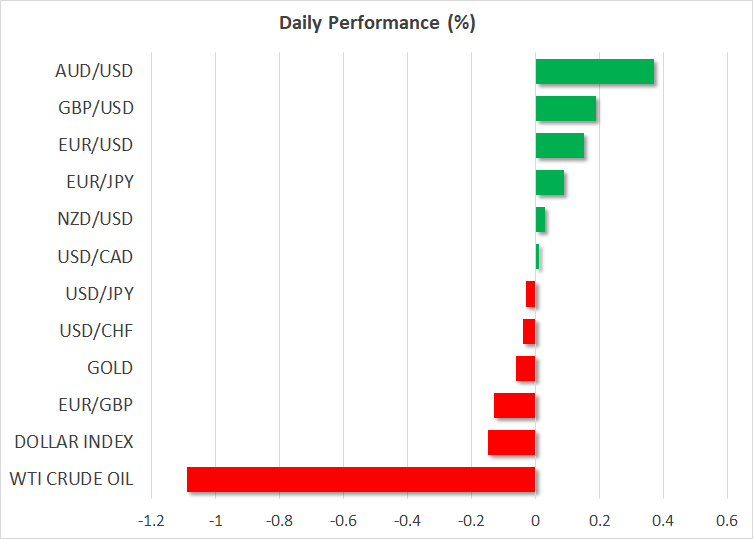Select the USD/CAD category label
Viewport: 753px width, 539px height.
pyautogui.click(x=96, y=257)
